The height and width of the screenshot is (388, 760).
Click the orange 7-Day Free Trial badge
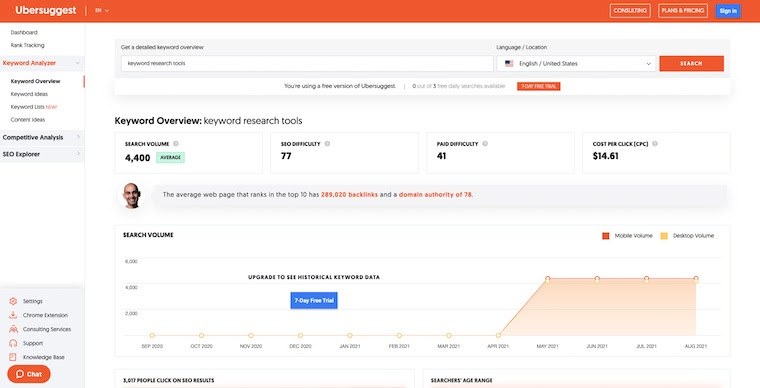click(x=538, y=86)
